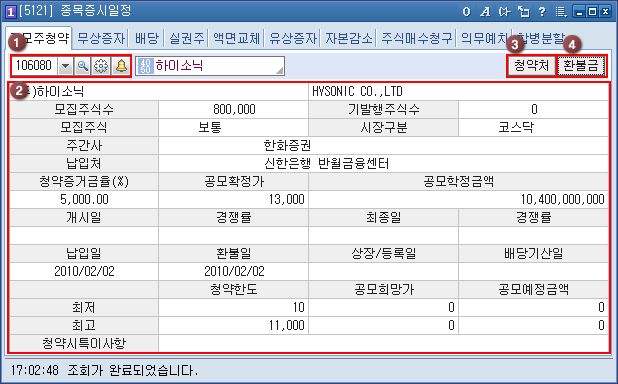Switch to the 배당 tab
Viewport: 618px width, 384px height.
pyautogui.click(x=147, y=38)
